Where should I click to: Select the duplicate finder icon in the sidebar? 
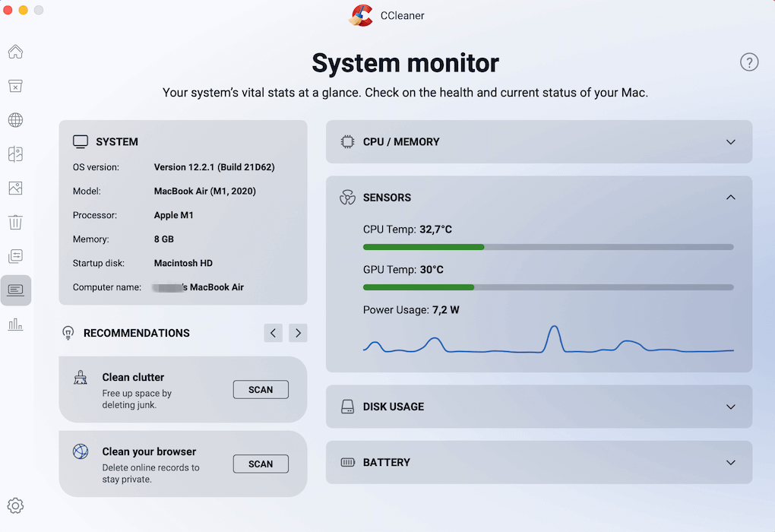click(x=15, y=154)
